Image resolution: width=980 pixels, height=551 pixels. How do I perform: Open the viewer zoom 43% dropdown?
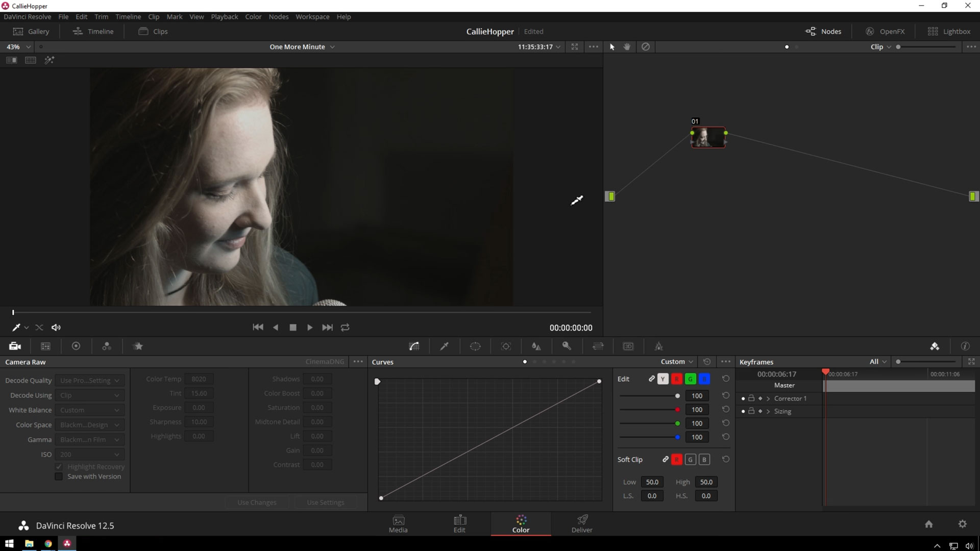[18, 47]
